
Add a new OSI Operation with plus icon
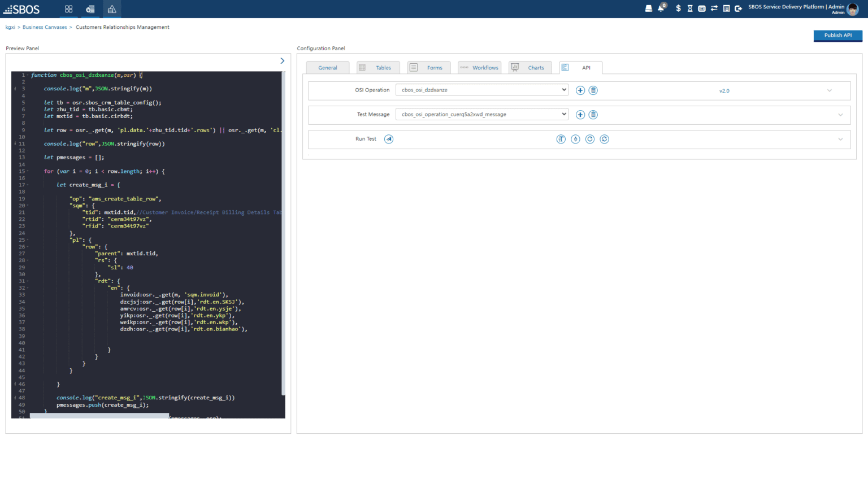[x=580, y=90]
